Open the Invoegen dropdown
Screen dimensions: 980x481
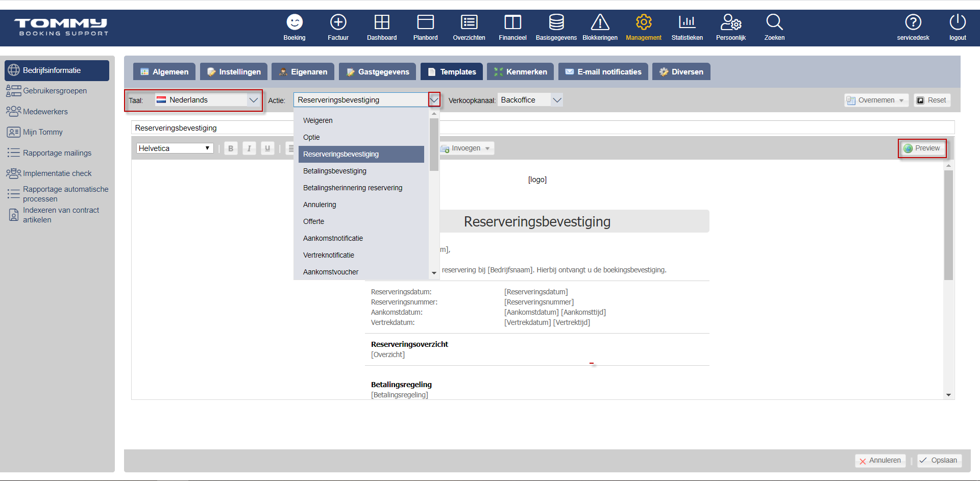pos(466,148)
